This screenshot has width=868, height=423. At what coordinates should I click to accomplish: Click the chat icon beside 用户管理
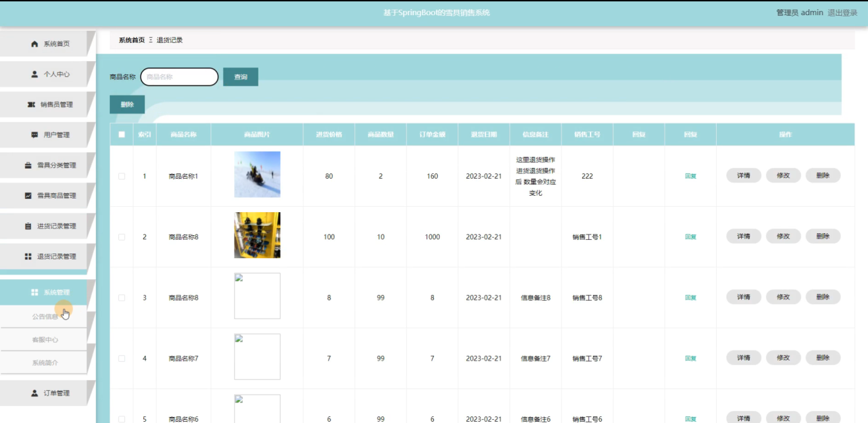[x=34, y=135]
